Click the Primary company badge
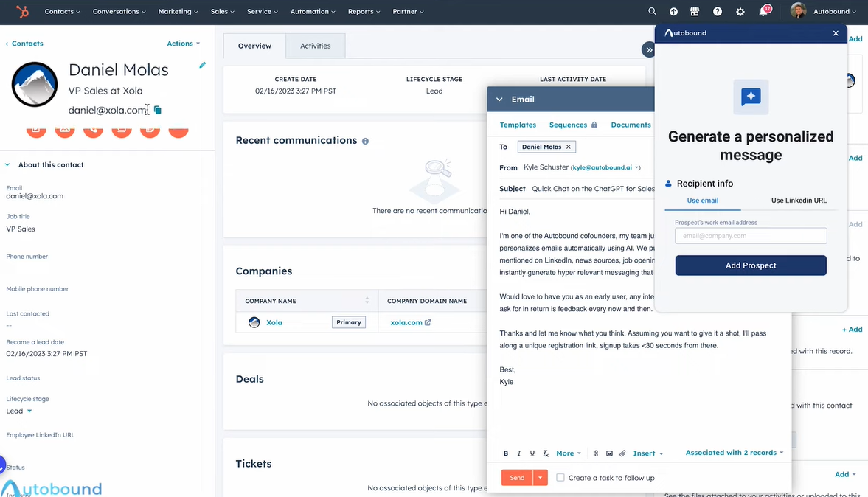Screen dimensions: 868x497 [x=349, y=322]
